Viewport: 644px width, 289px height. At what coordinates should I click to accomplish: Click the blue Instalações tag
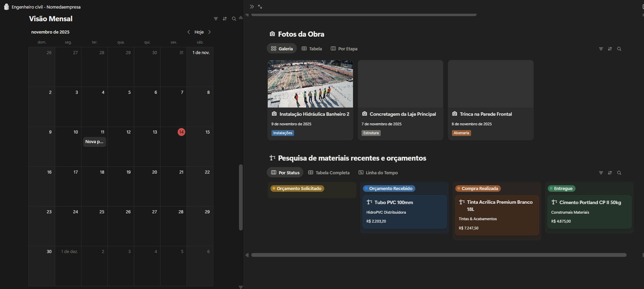[282, 133]
